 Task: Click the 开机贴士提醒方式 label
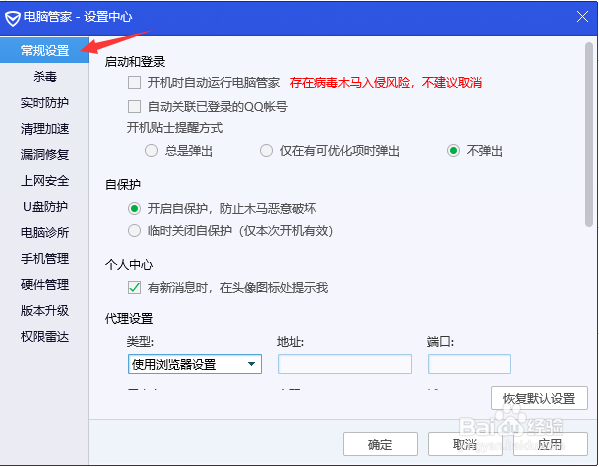click(175, 128)
